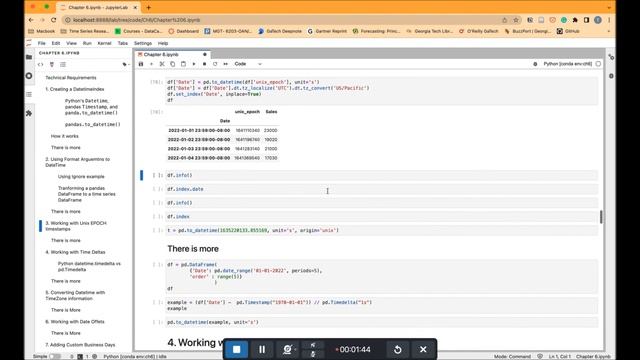Screen dimensions: 640x360
Task: Open the tag dropdown in contents panel
Action: coord(126,64)
